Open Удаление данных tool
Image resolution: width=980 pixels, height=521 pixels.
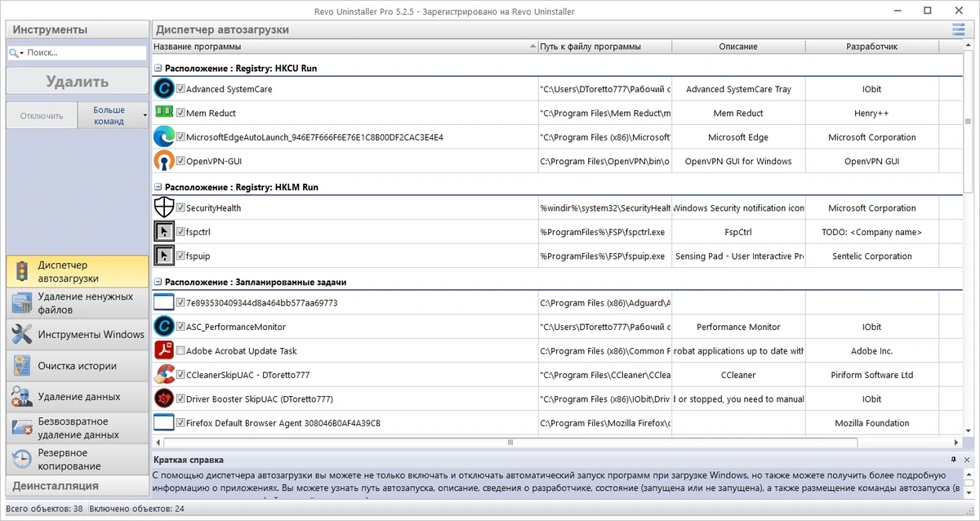[x=78, y=397]
